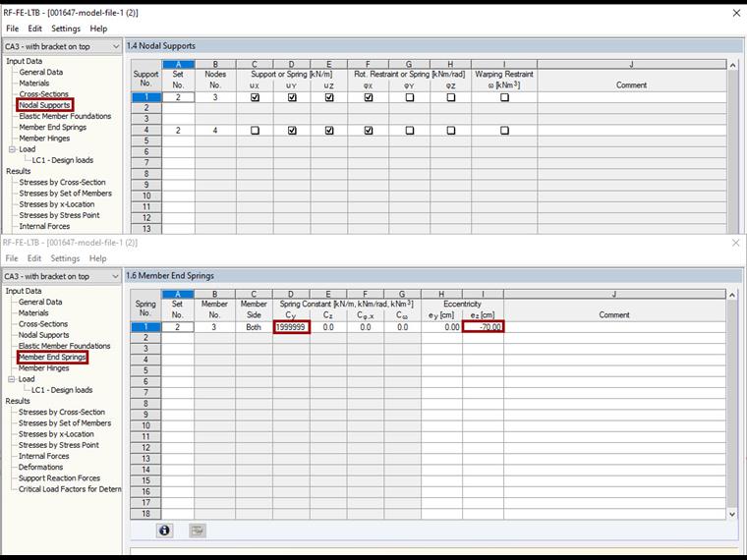
Task: Select Member End Springs in bottom window tree
Action: 52,357
